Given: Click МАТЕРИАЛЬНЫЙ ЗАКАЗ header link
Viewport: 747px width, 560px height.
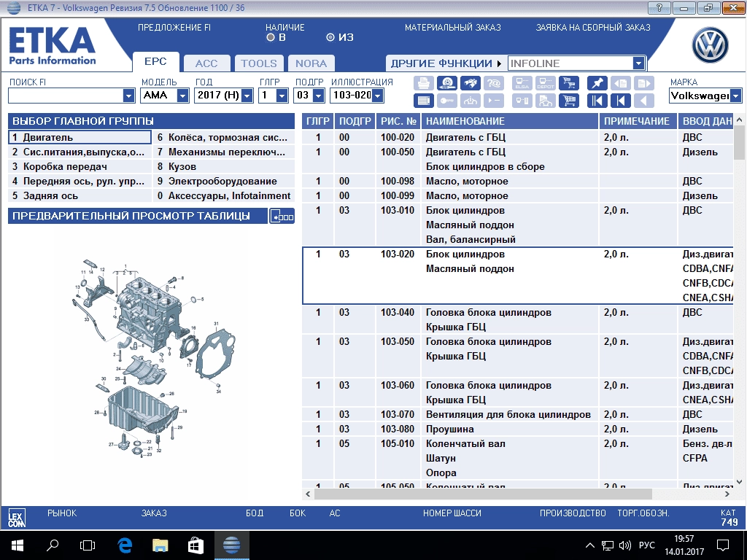Looking at the screenshot, I should click(452, 28).
